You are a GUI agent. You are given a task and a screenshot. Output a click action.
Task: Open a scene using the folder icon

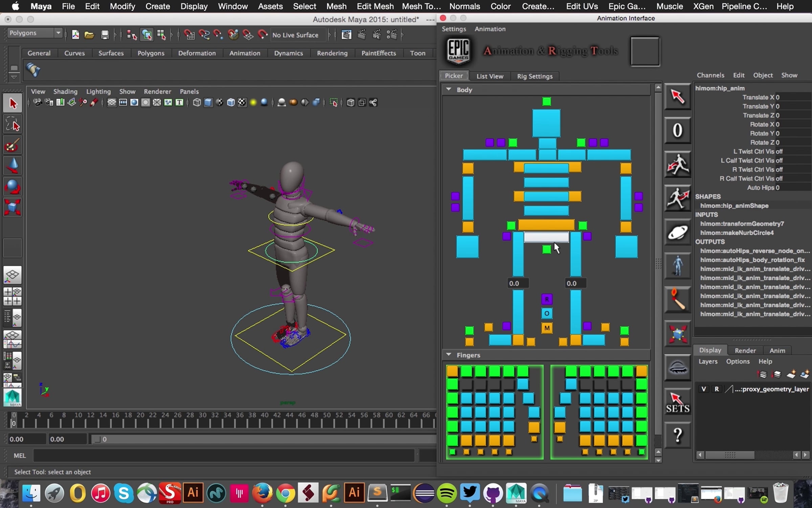(89, 35)
